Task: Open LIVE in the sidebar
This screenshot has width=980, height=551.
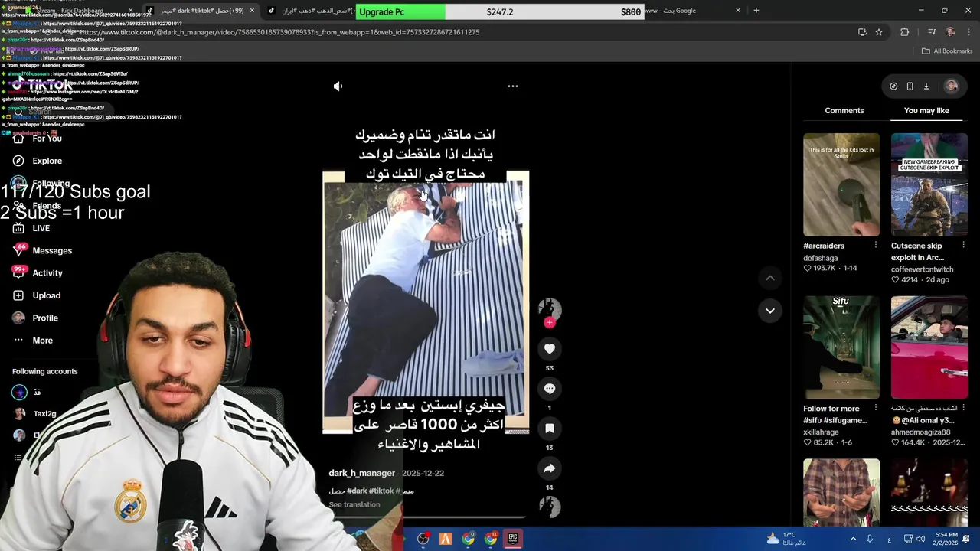Action: (x=41, y=228)
